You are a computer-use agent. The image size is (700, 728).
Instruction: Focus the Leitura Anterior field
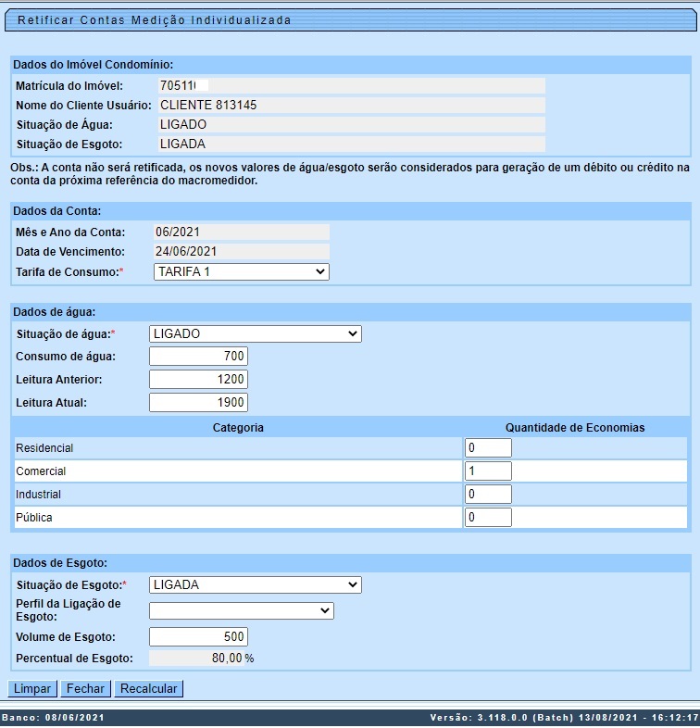pyautogui.click(x=199, y=380)
